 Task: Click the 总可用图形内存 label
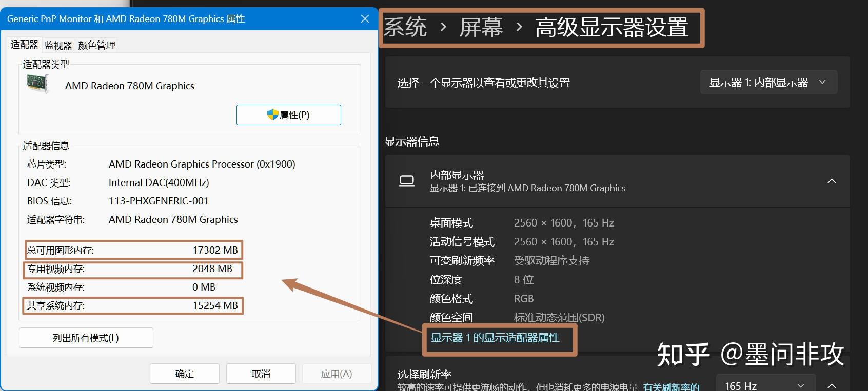coord(61,250)
